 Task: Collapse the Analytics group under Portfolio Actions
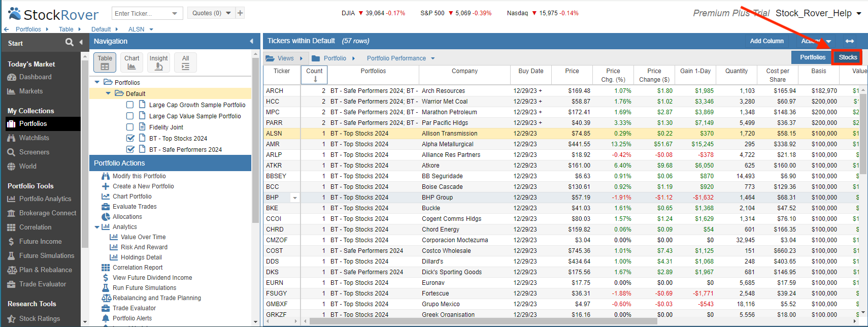tap(97, 227)
